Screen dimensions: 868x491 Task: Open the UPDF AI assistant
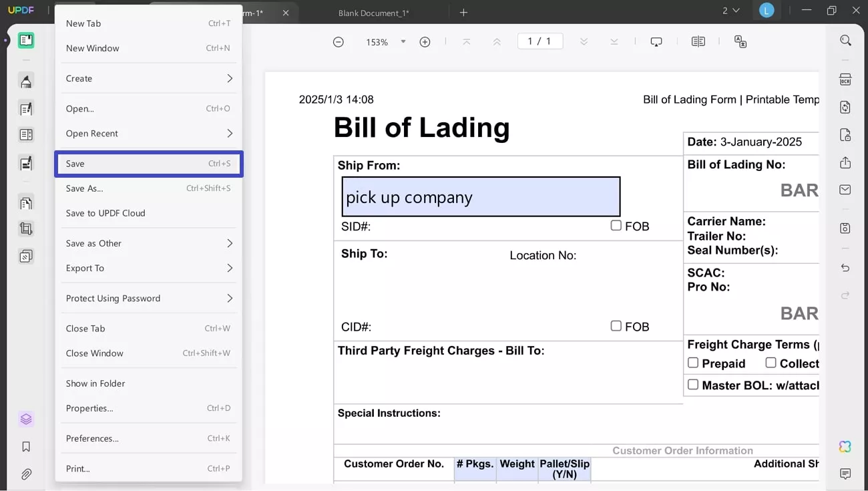(x=845, y=446)
